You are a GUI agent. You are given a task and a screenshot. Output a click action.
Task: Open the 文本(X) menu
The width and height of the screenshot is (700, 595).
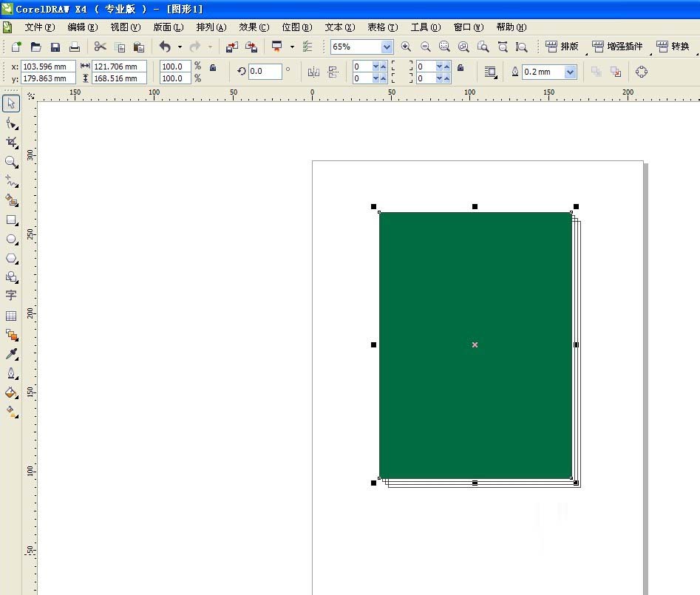pyautogui.click(x=340, y=27)
